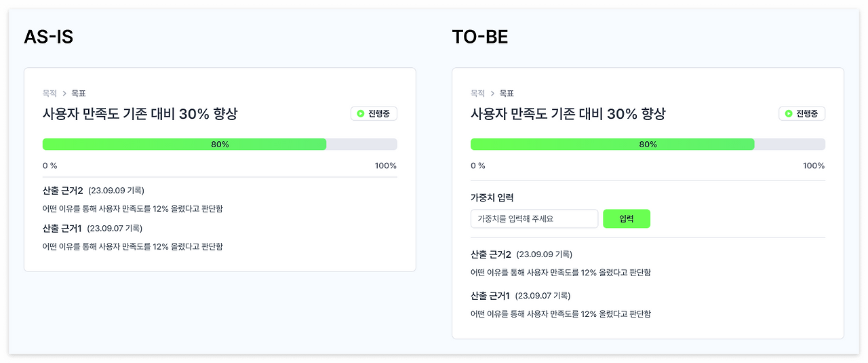The image size is (868, 363).
Task: Click the AS-IS card title 사용자 만족도 기존 대비 30% 향상
Action: pyautogui.click(x=140, y=114)
